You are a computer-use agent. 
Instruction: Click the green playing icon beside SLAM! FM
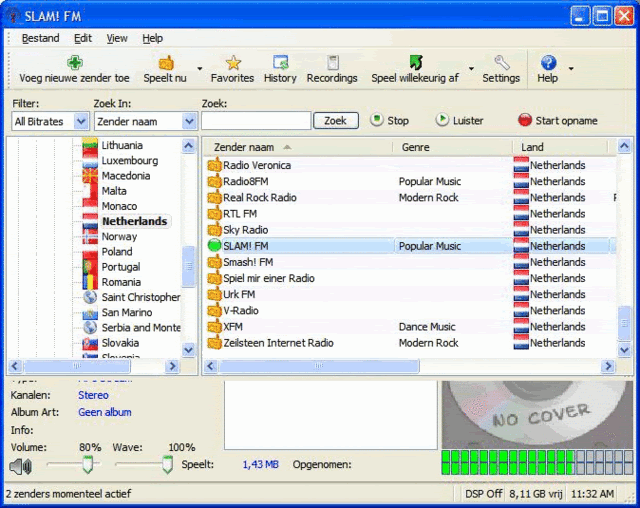pos(214,246)
